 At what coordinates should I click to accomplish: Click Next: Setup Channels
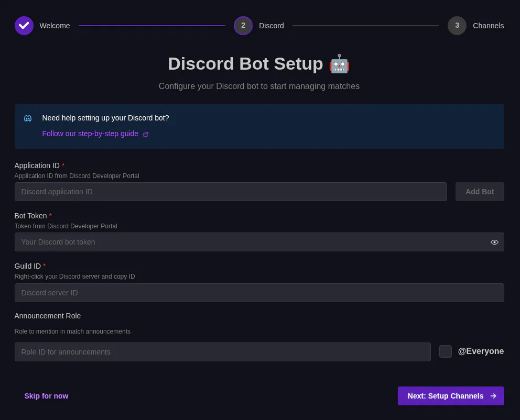coord(451,396)
